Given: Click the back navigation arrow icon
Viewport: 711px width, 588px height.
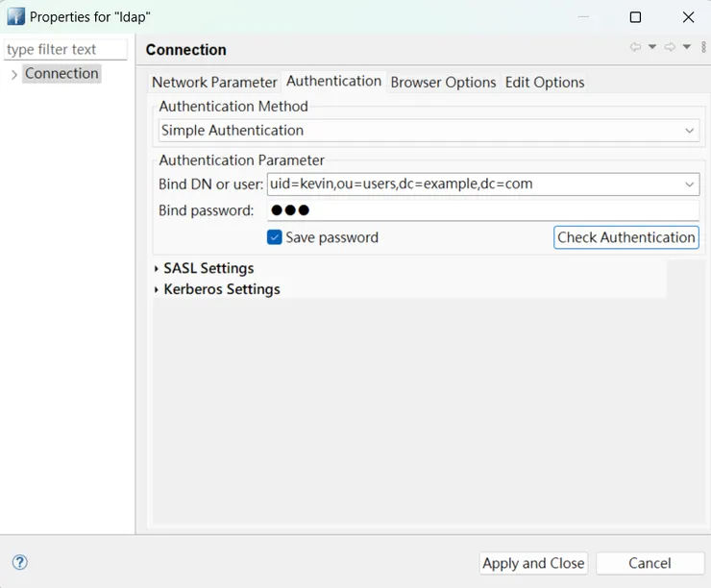Looking at the screenshot, I should click(x=635, y=47).
